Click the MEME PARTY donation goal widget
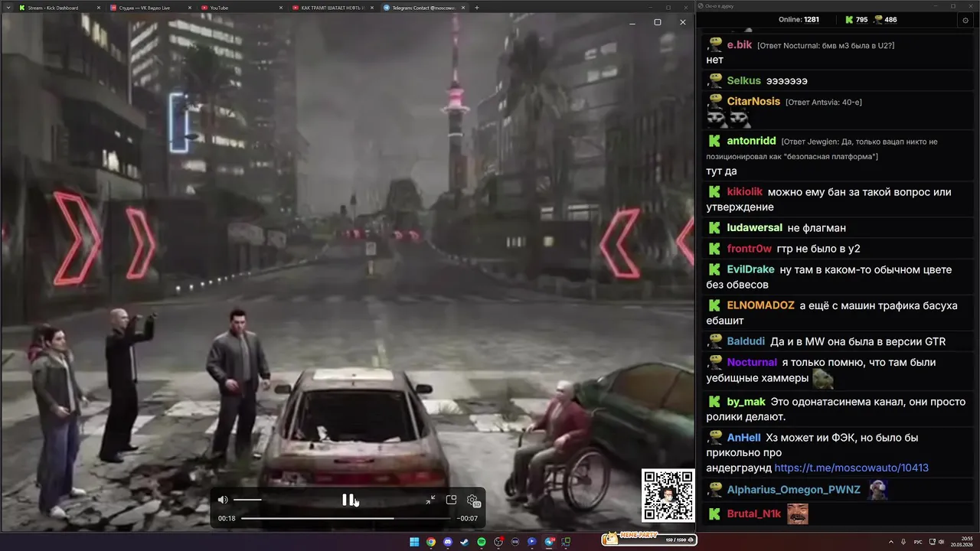The height and width of the screenshot is (551, 980). click(649, 539)
